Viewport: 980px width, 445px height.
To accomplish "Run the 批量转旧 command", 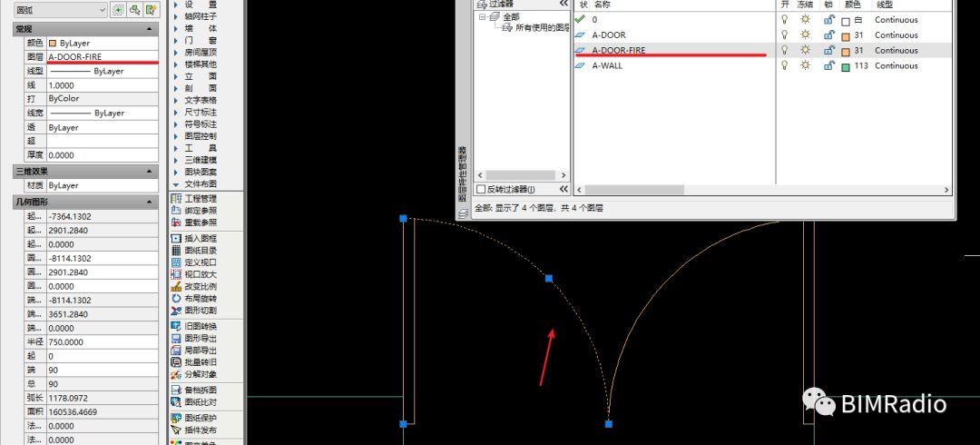I will pyautogui.click(x=194, y=361).
